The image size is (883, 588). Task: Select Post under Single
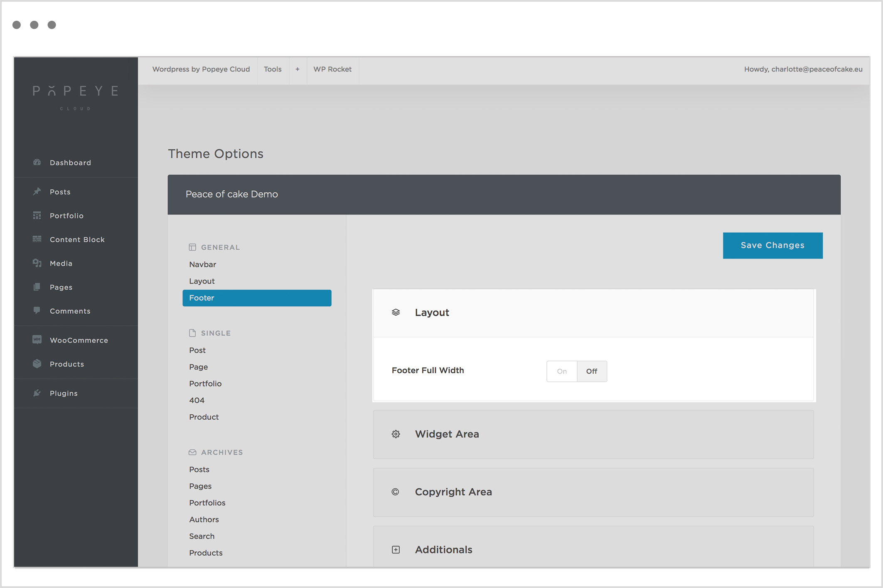[x=197, y=350]
